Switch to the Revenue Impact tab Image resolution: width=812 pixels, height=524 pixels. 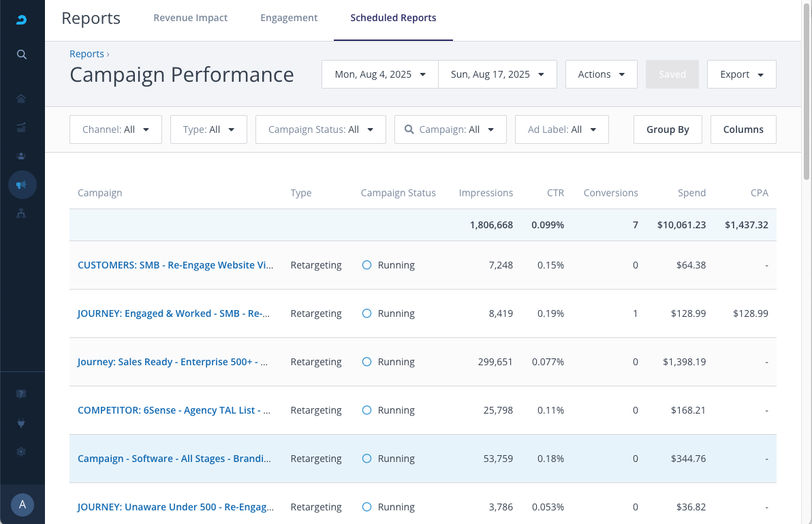coord(191,18)
